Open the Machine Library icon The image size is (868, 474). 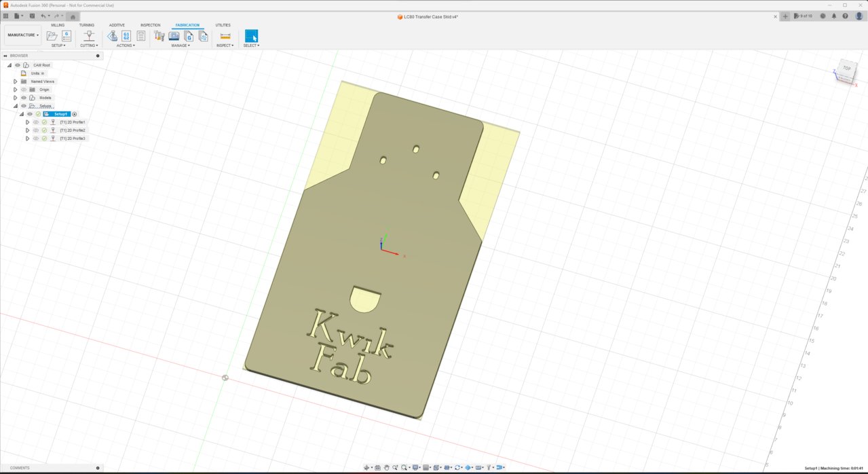click(x=174, y=36)
